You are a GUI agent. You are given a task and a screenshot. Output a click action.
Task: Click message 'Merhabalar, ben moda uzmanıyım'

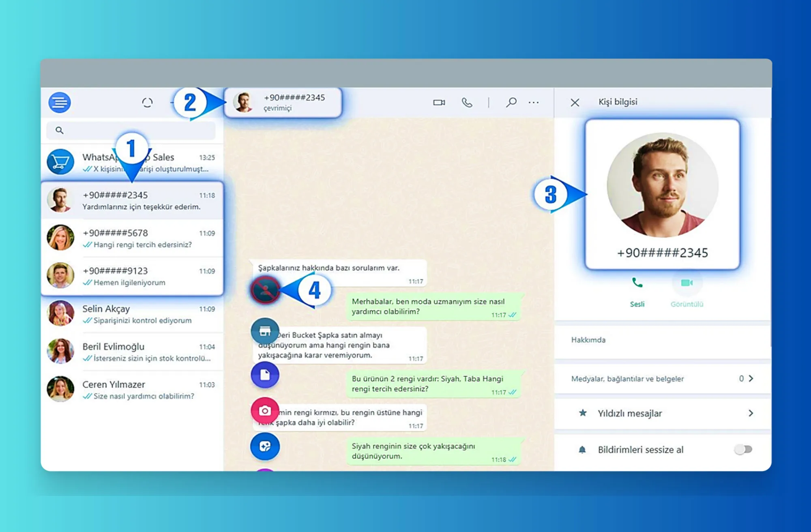click(434, 307)
